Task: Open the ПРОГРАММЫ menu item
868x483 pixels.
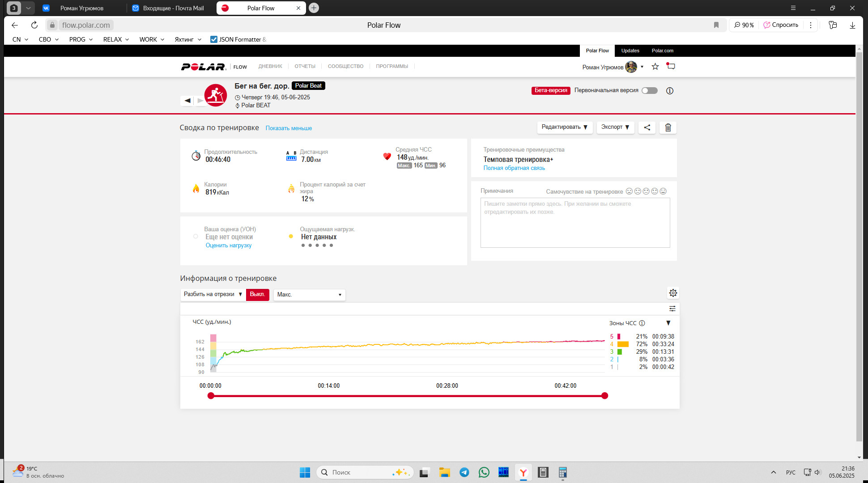Action: coord(392,67)
